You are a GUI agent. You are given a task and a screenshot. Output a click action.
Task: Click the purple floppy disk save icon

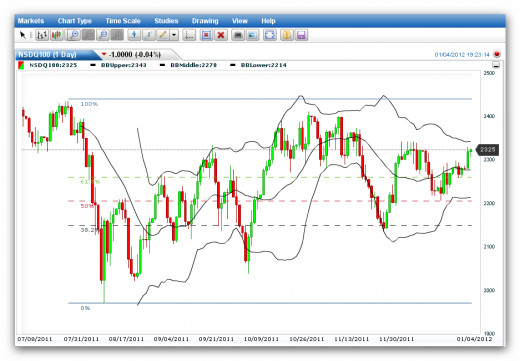[x=301, y=35]
